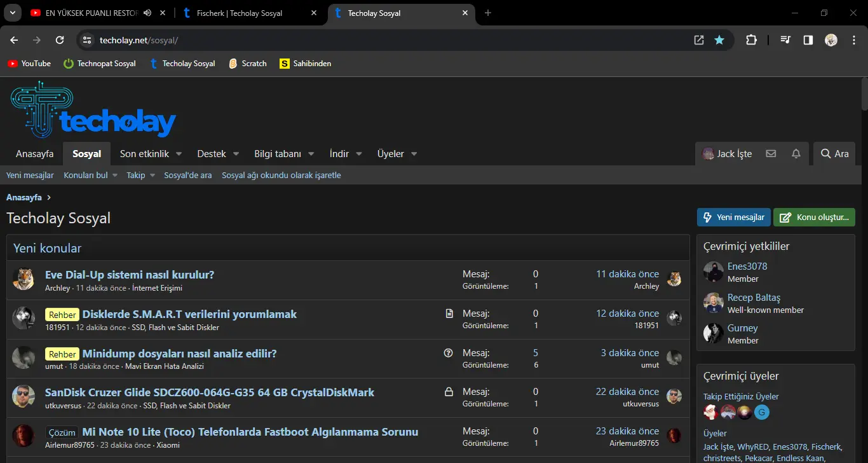Open the Eve Dial-Up sistemi thread
The width and height of the screenshot is (868, 463).
(x=130, y=275)
